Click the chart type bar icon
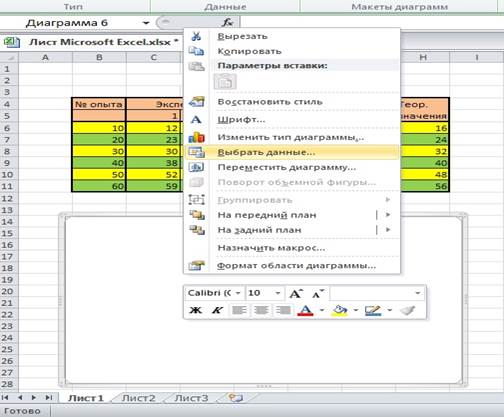The height and width of the screenshot is (417, 504). [x=196, y=137]
